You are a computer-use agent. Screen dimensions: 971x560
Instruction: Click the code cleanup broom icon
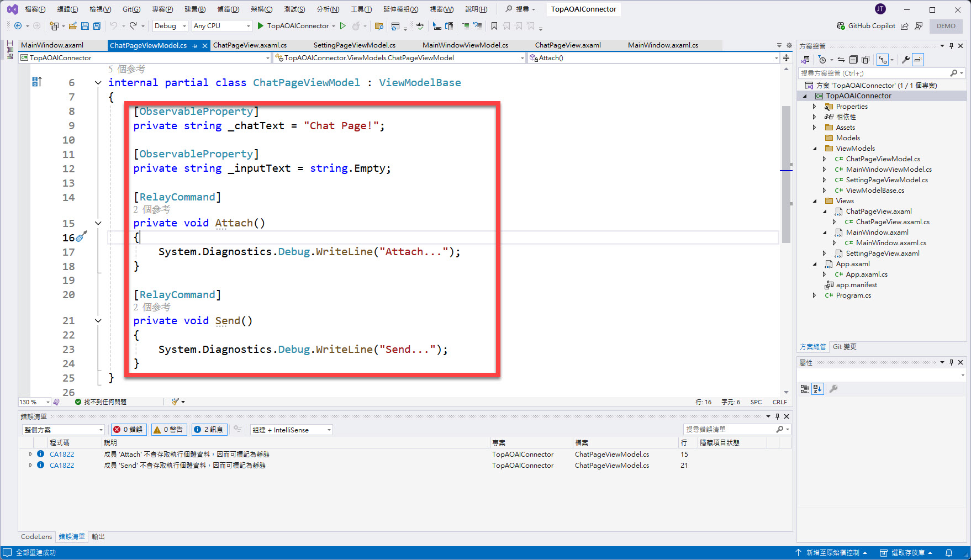tap(176, 401)
